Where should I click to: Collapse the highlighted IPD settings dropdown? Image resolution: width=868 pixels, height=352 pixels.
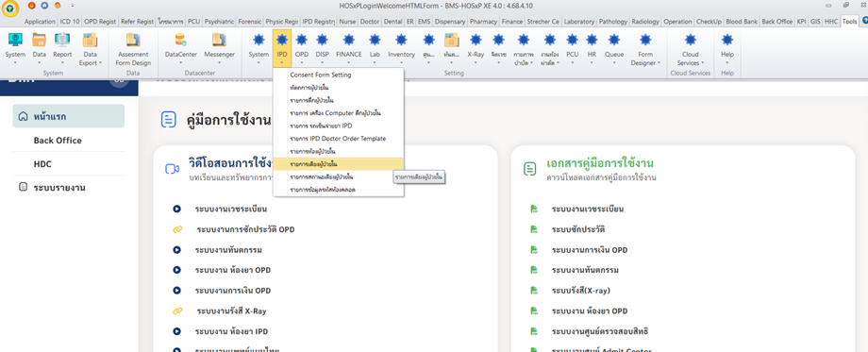tap(282, 48)
